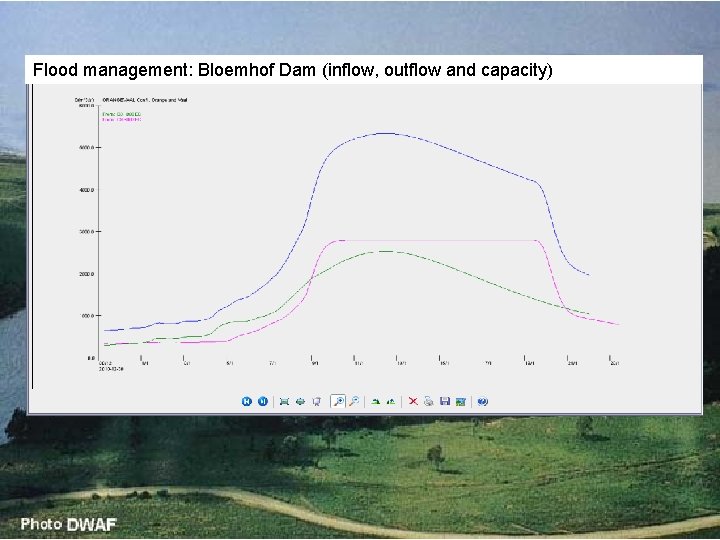Click the rewind-to-start blue round button
Viewport: 720px width, 540px height.
click(x=247, y=401)
